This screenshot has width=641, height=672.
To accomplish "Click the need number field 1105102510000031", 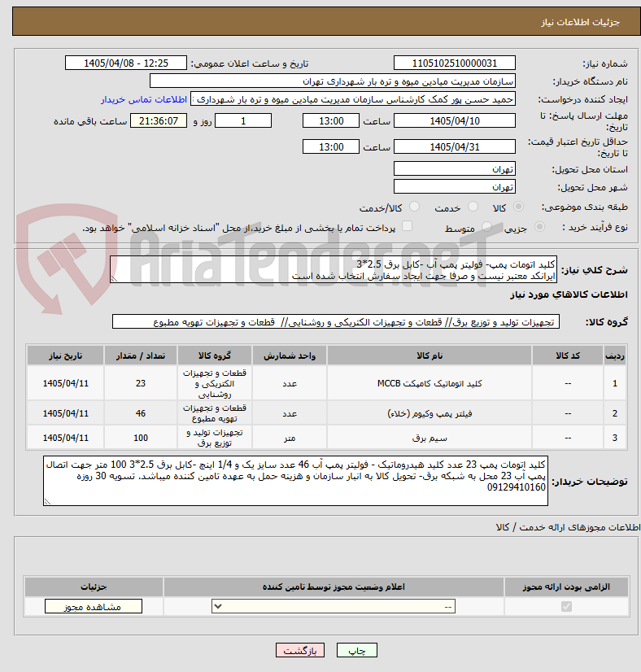I will pos(454,63).
